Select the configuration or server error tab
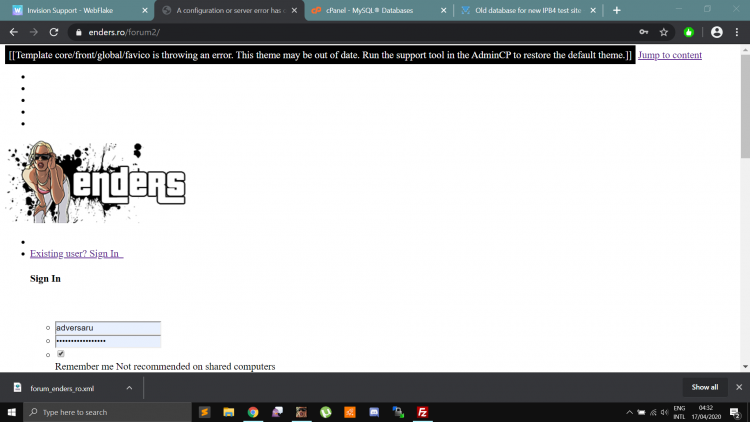The image size is (750, 422). (x=231, y=10)
